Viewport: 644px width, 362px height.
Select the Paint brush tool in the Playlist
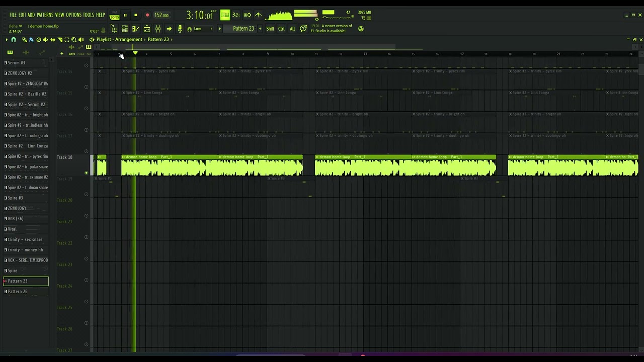point(31,40)
